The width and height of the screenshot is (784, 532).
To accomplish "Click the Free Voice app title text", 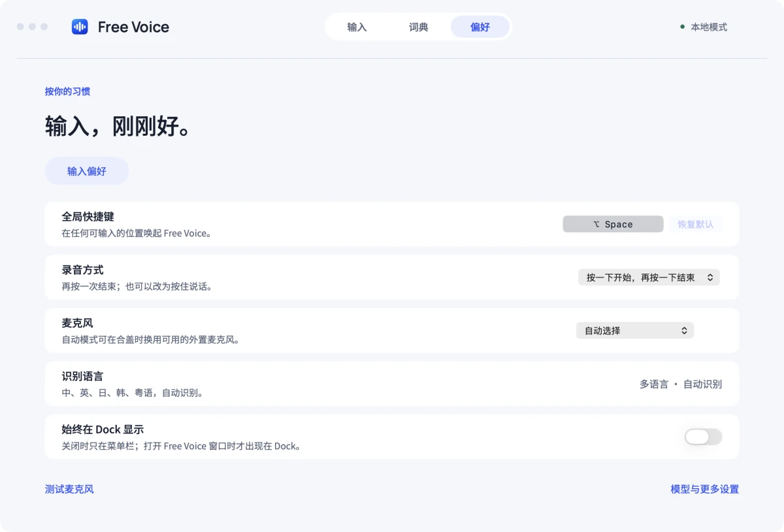I will coord(133,27).
